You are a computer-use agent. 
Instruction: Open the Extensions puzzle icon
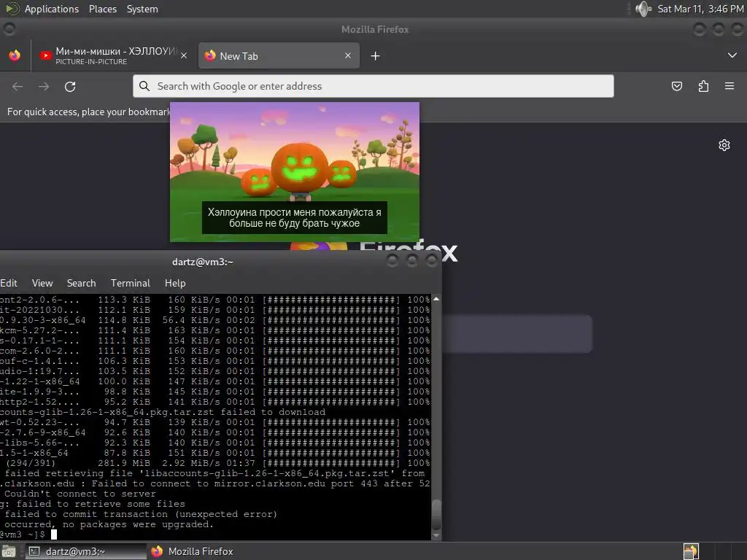(x=703, y=86)
